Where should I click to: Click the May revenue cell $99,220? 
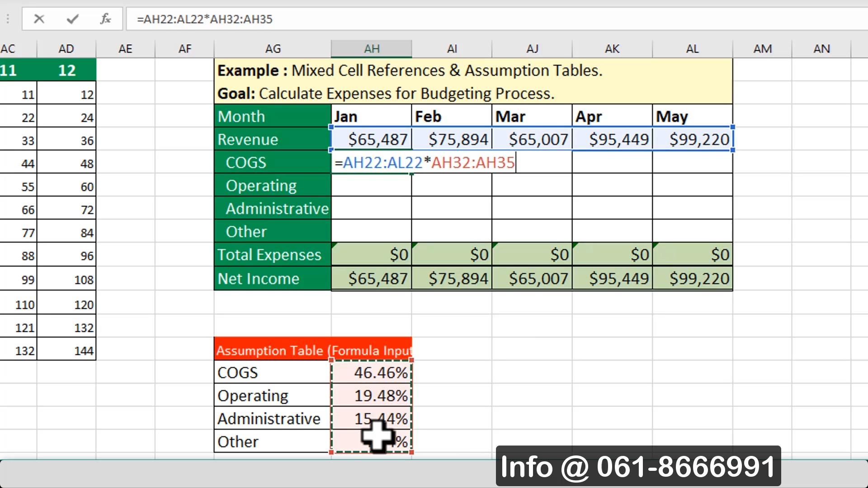point(693,139)
